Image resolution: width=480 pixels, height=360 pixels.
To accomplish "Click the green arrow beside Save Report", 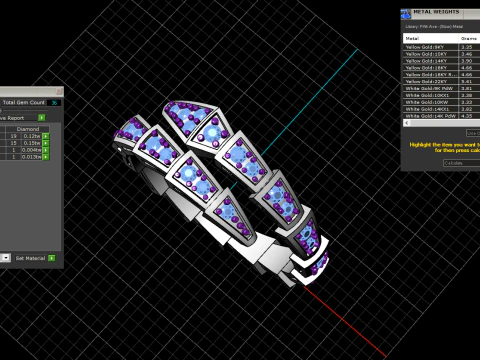I will (x=42, y=118).
